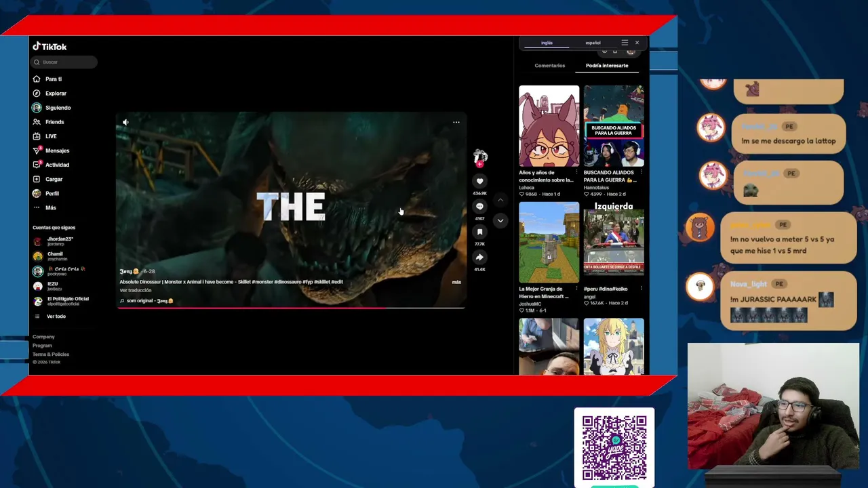The height and width of the screenshot is (488, 868).
Task: Click the music note icon by som original
Action: click(122, 301)
